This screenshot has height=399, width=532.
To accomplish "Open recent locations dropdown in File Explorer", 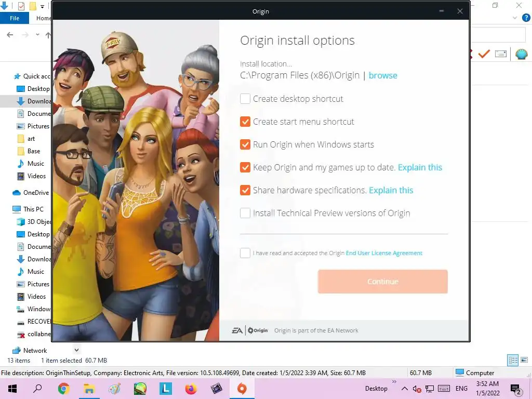I will click(37, 35).
